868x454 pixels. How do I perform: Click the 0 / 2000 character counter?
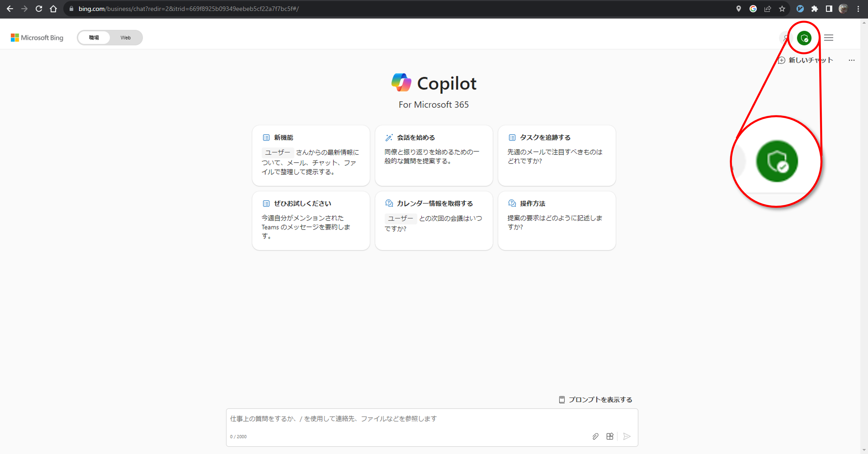click(x=238, y=437)
